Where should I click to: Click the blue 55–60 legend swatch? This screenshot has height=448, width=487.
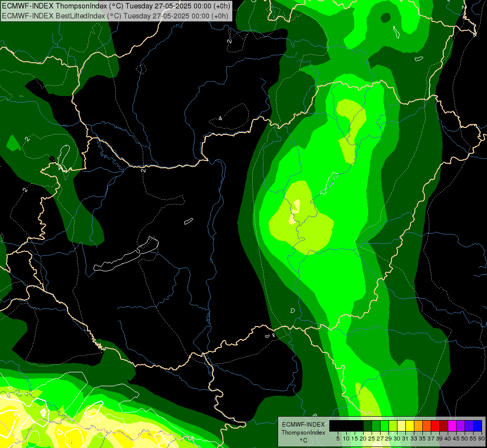click(478, 426)
